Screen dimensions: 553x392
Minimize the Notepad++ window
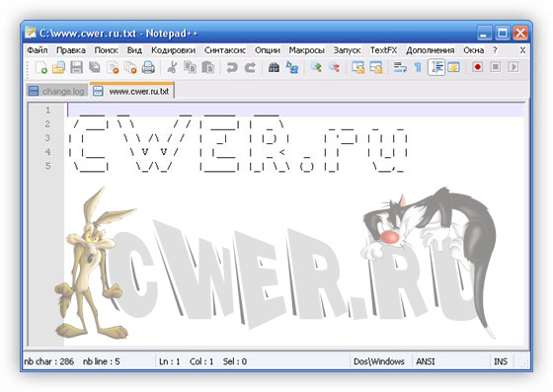pyautogui.click(x=484, y=33)
